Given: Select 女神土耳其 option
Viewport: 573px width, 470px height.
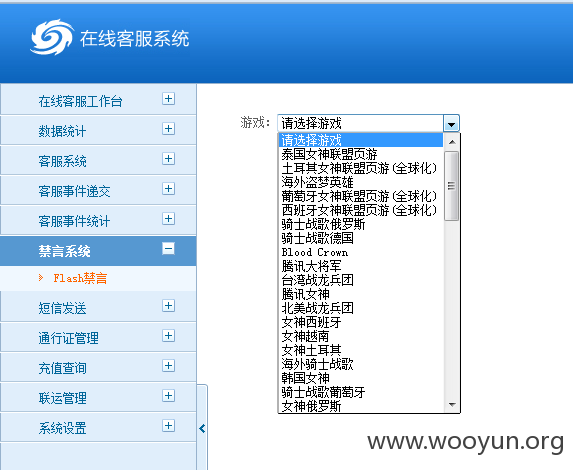Looking at the screenshot, I should (361, 350).
